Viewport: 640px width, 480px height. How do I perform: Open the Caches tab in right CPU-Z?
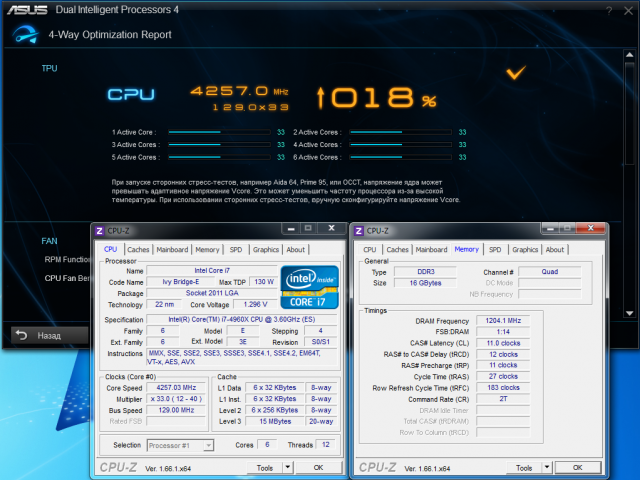(x=398, y=249)
